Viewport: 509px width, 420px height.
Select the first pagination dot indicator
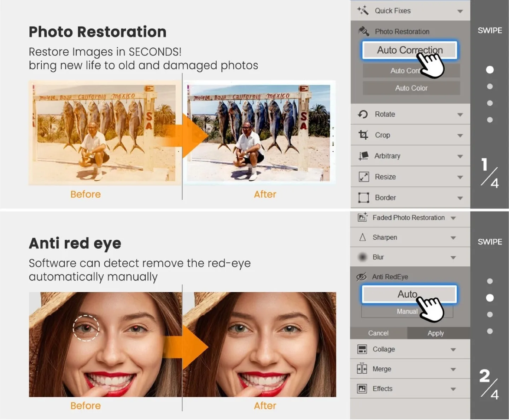coord(490,70)
